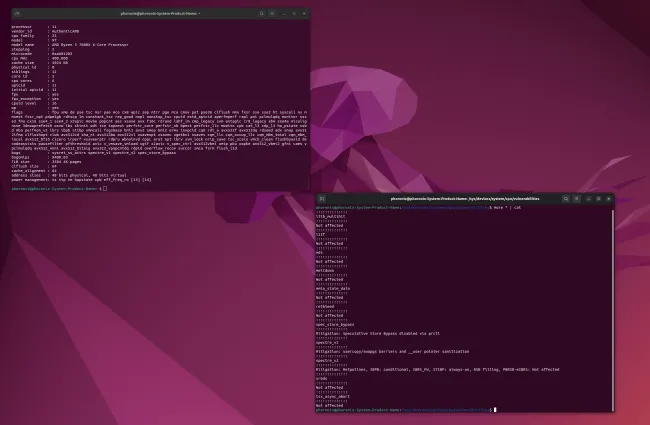Screen dimensions: 650x425
Task: Click the 'vendor_id' line in cpuinfo output
Action: pyautogui.click(x=45, y=31)
